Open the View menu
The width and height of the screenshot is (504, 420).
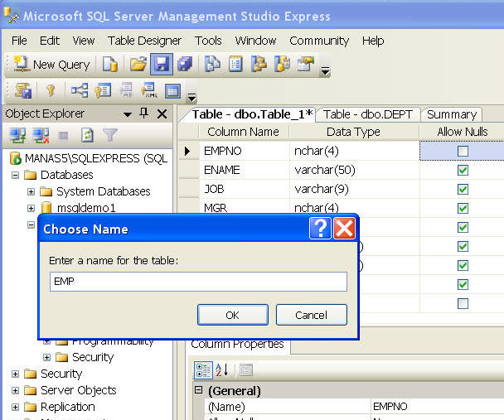(84, 41)
